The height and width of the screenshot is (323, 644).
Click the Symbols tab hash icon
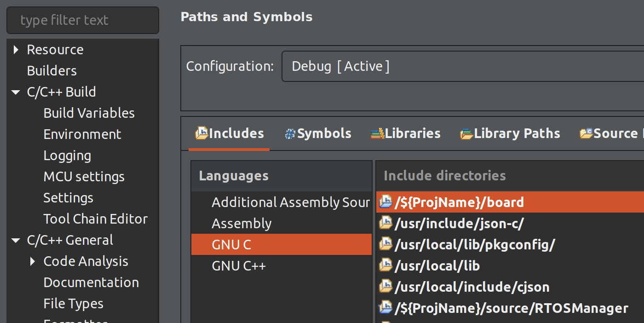coord(290,134)
